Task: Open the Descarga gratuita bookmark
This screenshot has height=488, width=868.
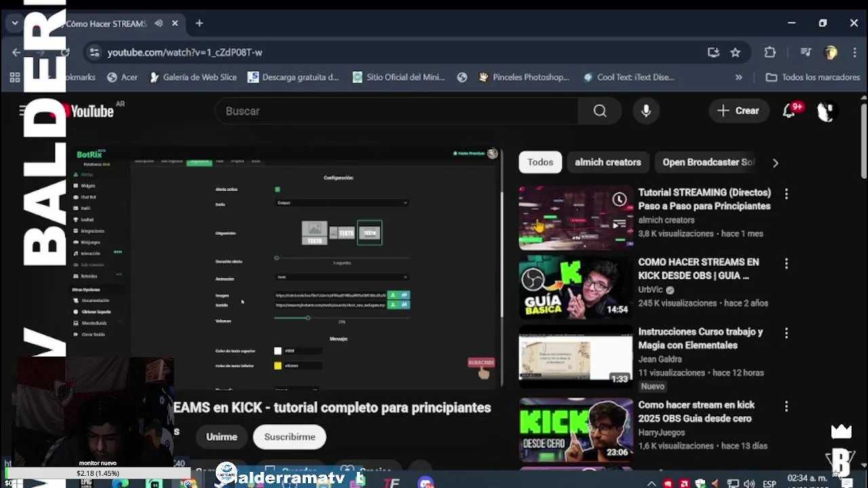Action: point(293,77)
